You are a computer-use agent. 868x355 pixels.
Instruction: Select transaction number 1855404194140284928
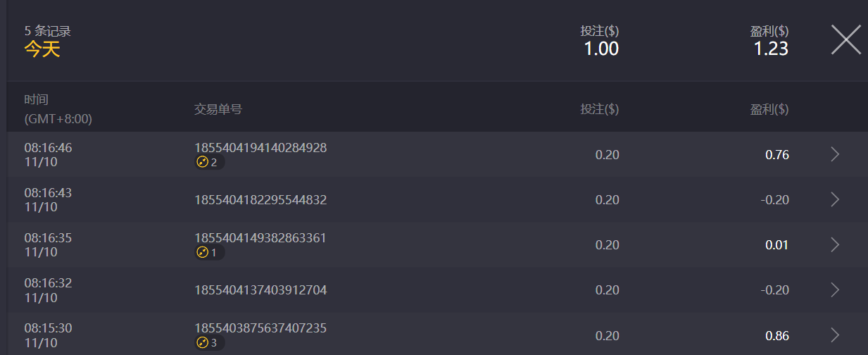pos(260,148)
